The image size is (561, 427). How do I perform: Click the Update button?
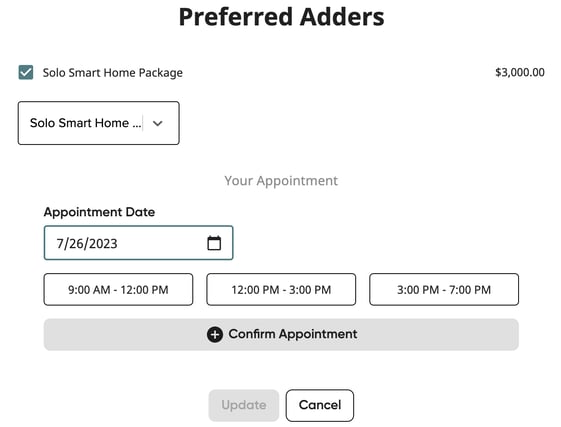coord(244,405)
